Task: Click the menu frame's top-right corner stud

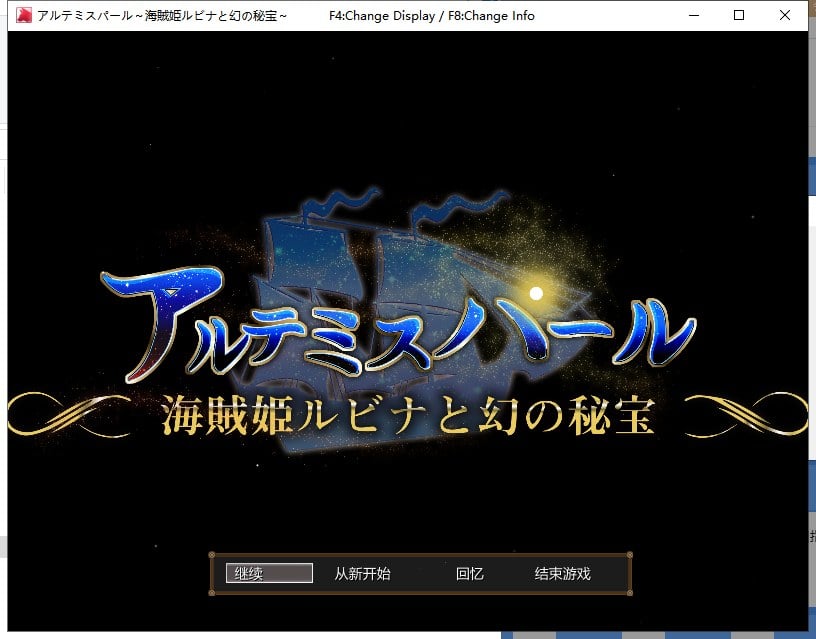Action: (629, 555)
